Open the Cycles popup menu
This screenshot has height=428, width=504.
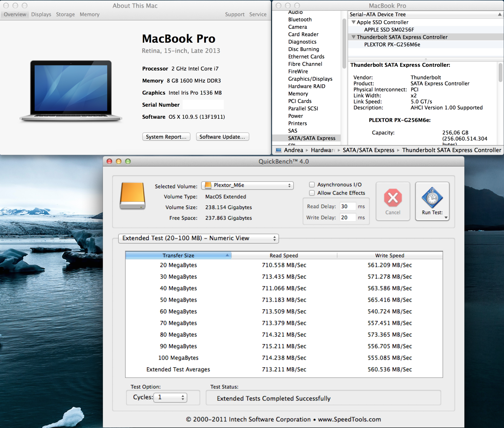point(170,398)
